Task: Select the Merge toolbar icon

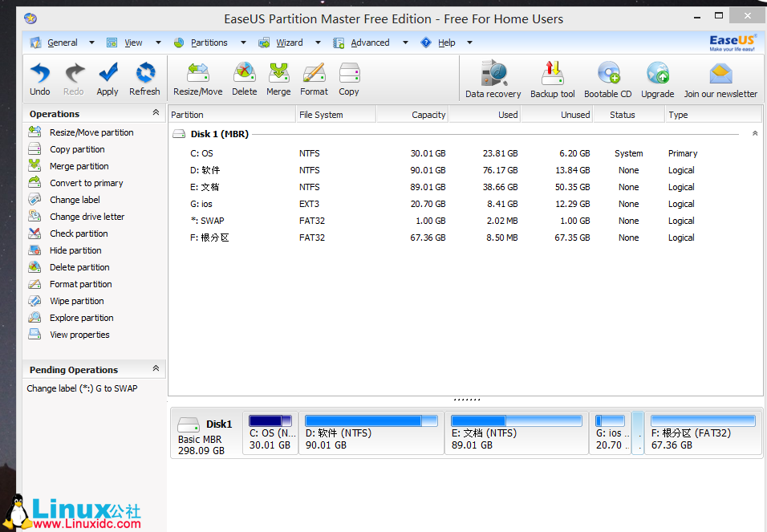Action: (278, 78)
